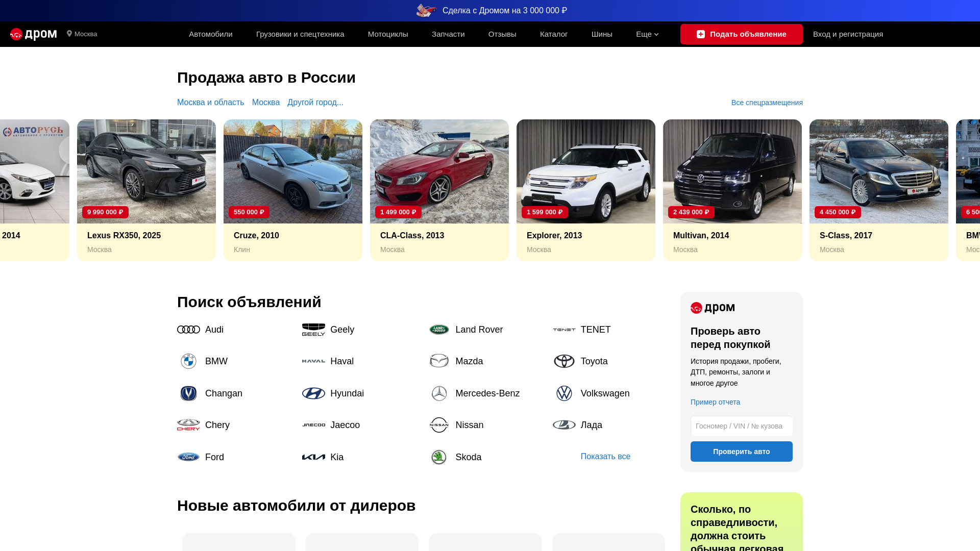Click the 2 439 000 ₽ price tag
Viewport: 980px width, 551px height.
coord(692,212)
